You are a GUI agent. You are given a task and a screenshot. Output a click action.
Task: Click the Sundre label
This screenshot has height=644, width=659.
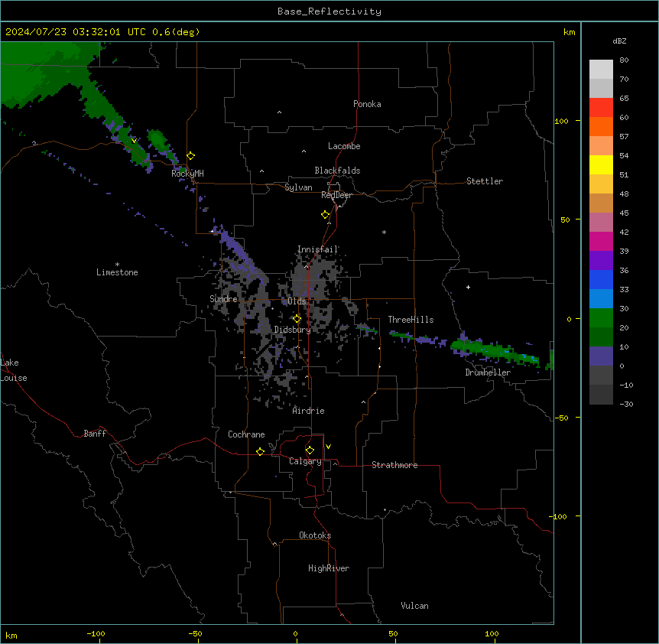[223, 299]
